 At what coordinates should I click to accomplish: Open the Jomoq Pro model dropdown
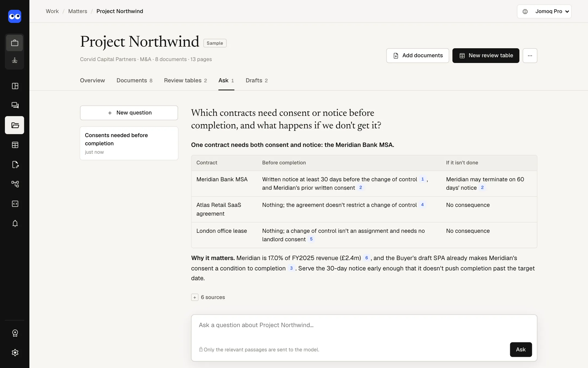tap(544, 11)
